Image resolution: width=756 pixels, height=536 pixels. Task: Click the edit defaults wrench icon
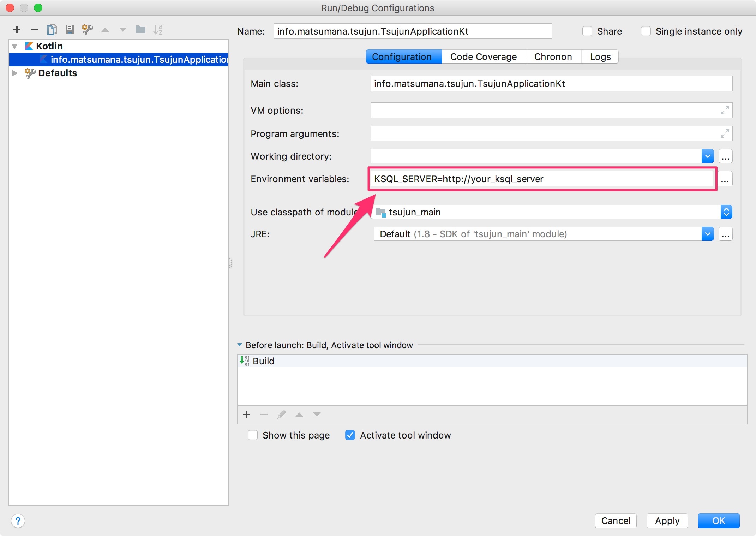pyautogui.click(x=87, y=30)
